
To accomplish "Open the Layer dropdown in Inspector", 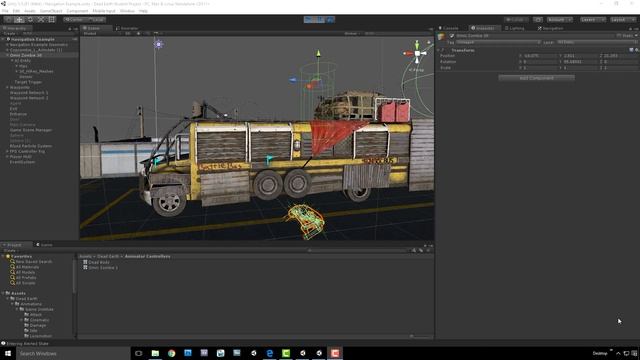I will click(x=597, y=42).
